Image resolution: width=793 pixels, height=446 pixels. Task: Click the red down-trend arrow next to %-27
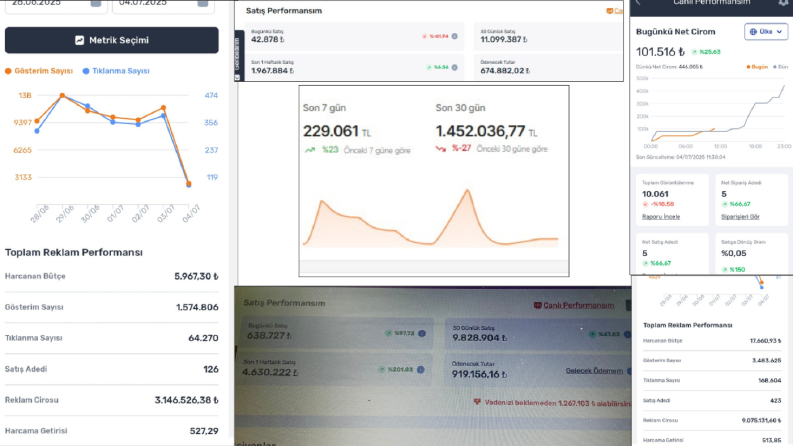click(441, 149)
